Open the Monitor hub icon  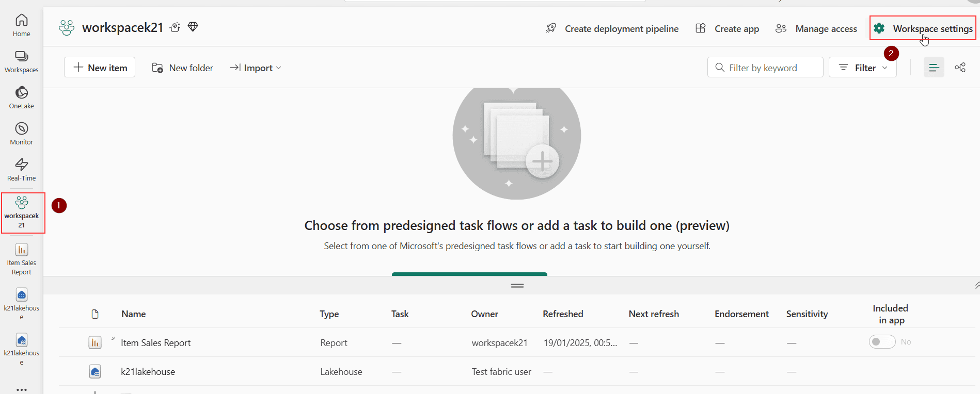pyautogui.click(x=21, y=134)
